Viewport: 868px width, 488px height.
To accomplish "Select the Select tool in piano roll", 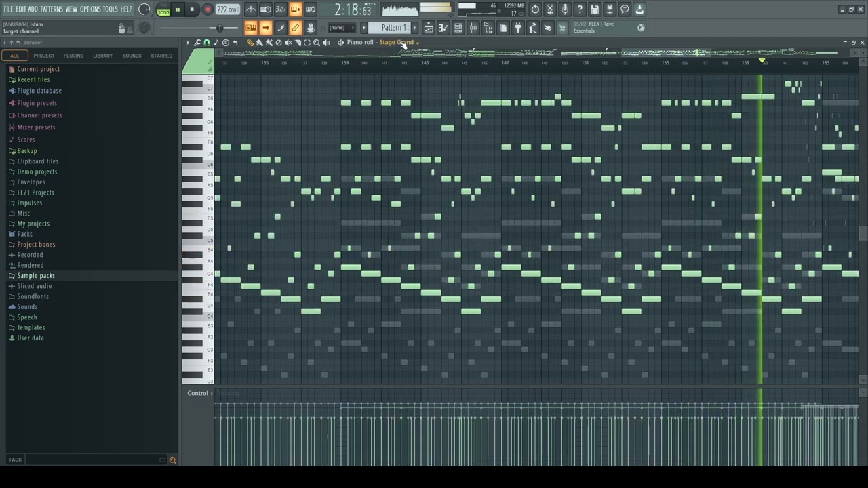I will click(x=307, y=43).
